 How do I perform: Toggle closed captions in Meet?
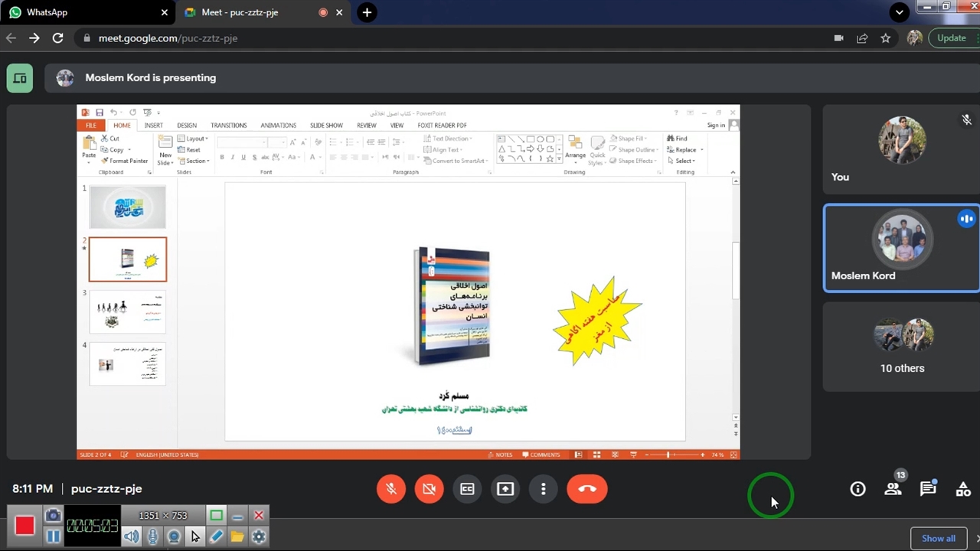pyautogui.click(x=467, y=489)
